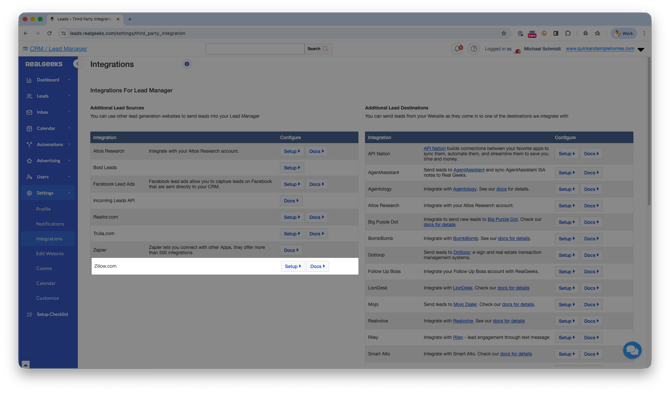Open Docs for Zillow.com

317,266
